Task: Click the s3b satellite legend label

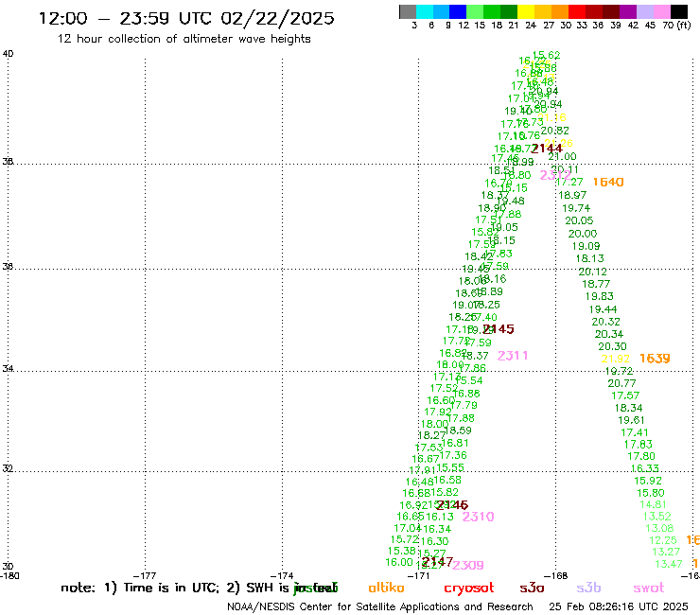Action: tap(588, 589)
